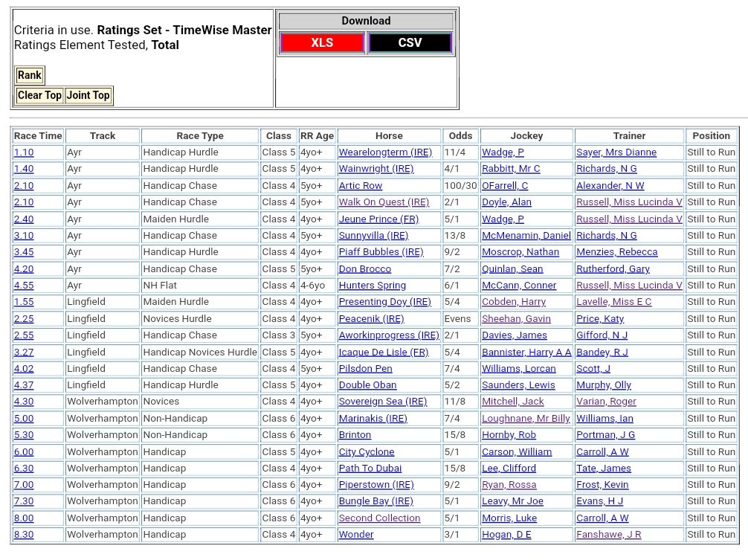Image resolution: width=748 pixels, height=560 pixels.
Task: Download ratings as XLS file
Action: pyautogui.click(x=322, y=43)
